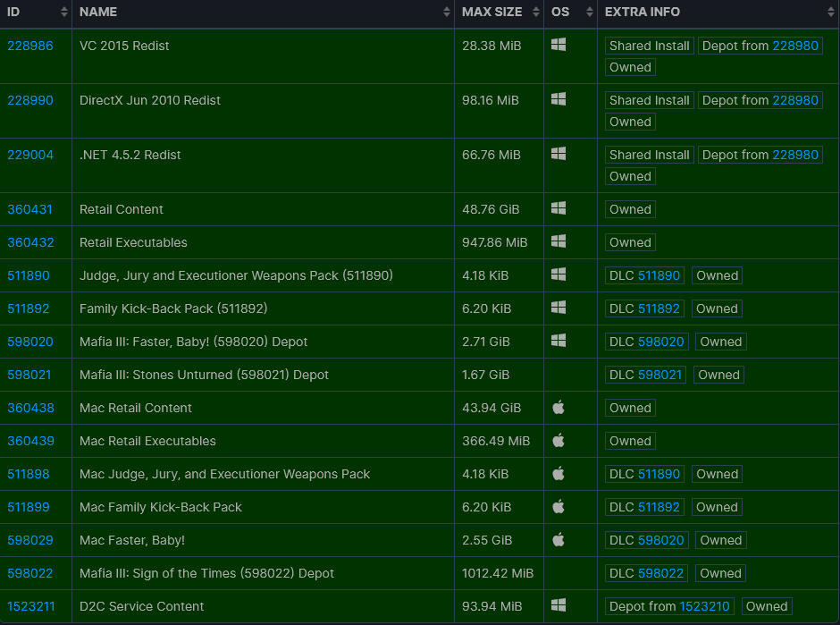The image size is (840, 625).
Task: Click Windows icon in VC 2015 Redist row
Action: pos(559,45)
